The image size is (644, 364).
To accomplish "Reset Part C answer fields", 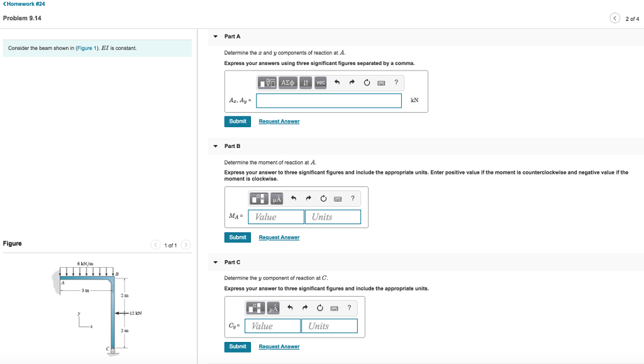I will tap(320, 308).
